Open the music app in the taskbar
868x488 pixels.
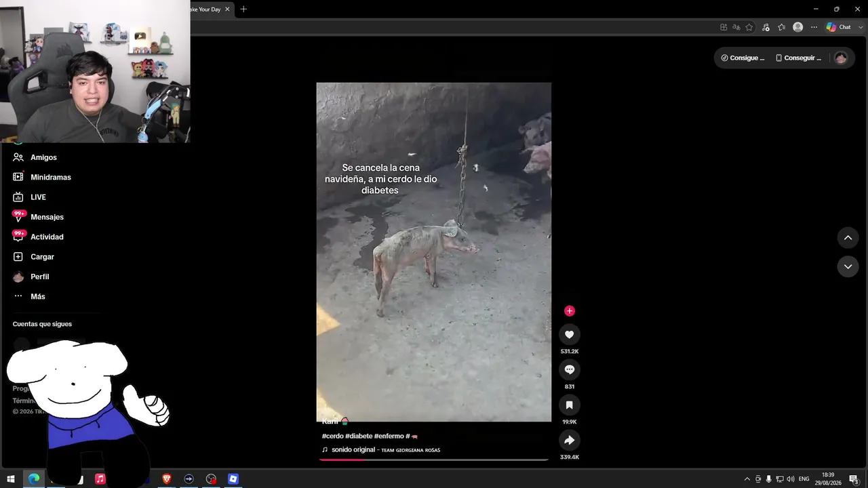pos(100,479)
